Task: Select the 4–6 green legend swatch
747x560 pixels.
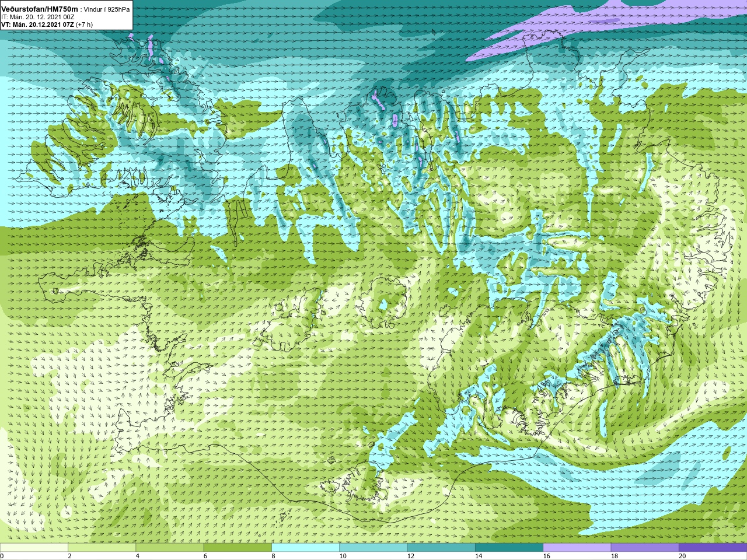Action: point(170,548)
